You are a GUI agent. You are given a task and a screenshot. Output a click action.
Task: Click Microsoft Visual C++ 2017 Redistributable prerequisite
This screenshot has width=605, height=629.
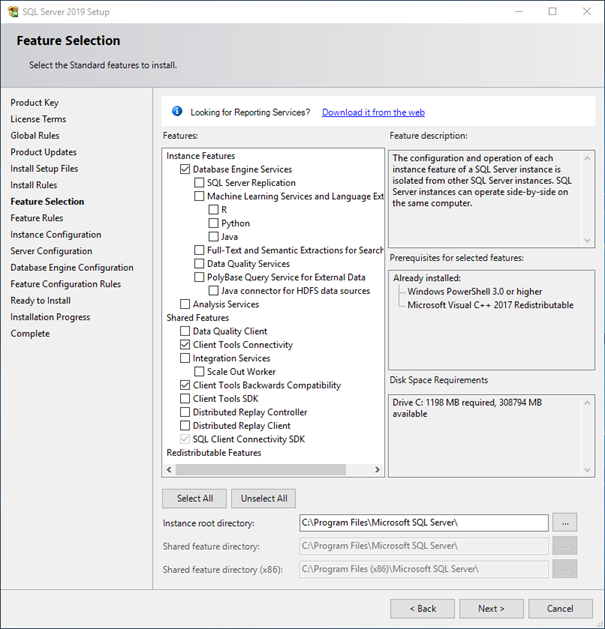[490, 305]
